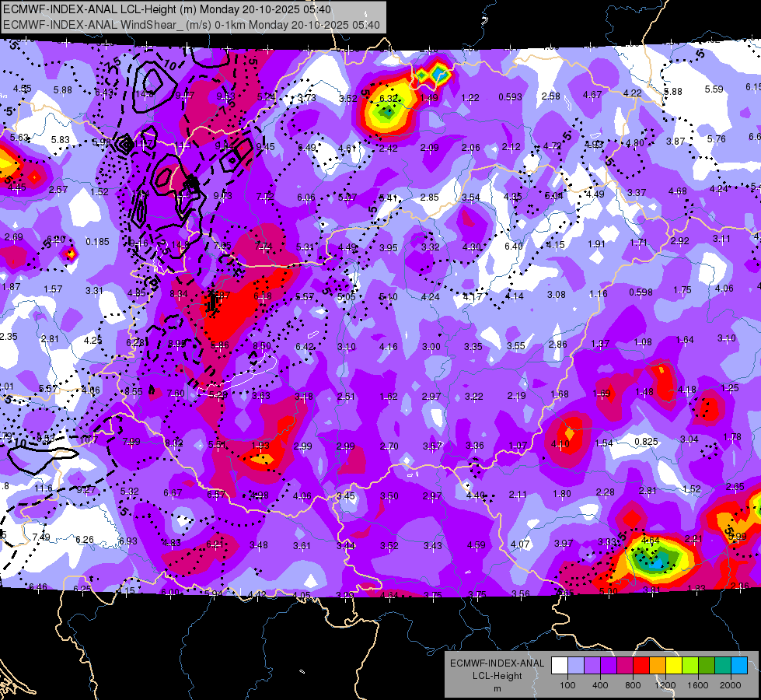Click the wind shear value 4.59
Viewport: 761px width, 700px height.
476,544
